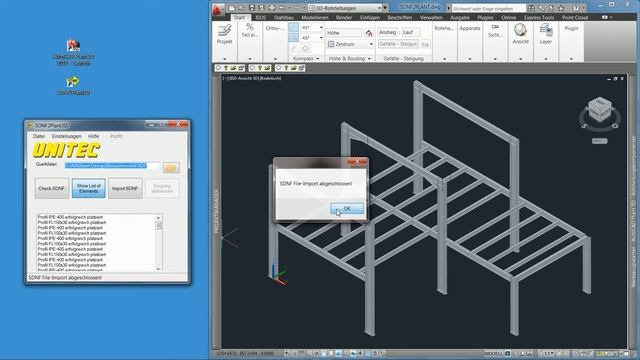Click the Plot/Print icon in the quick access toolbar
This screenshot has width=640, height=360.
pyautogui.click(x=271, y=8)
